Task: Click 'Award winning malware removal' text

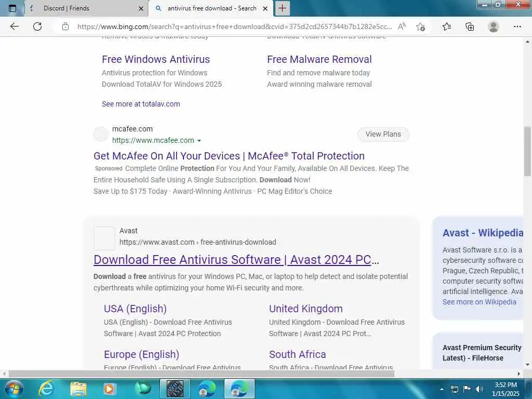Action: point(320,84)
